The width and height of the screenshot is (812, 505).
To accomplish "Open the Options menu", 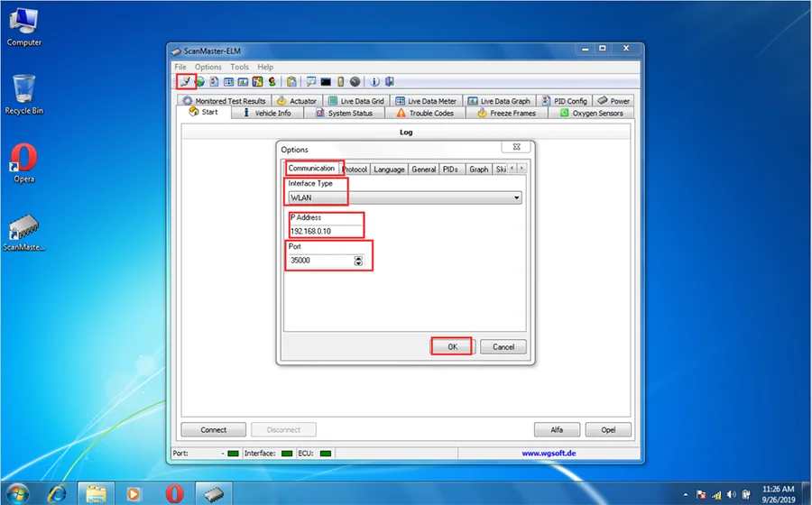I will pos(208,67).
